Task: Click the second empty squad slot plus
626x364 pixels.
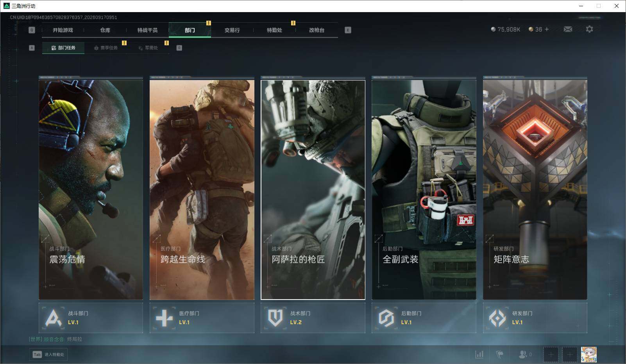Action: [x=569, y=355]
